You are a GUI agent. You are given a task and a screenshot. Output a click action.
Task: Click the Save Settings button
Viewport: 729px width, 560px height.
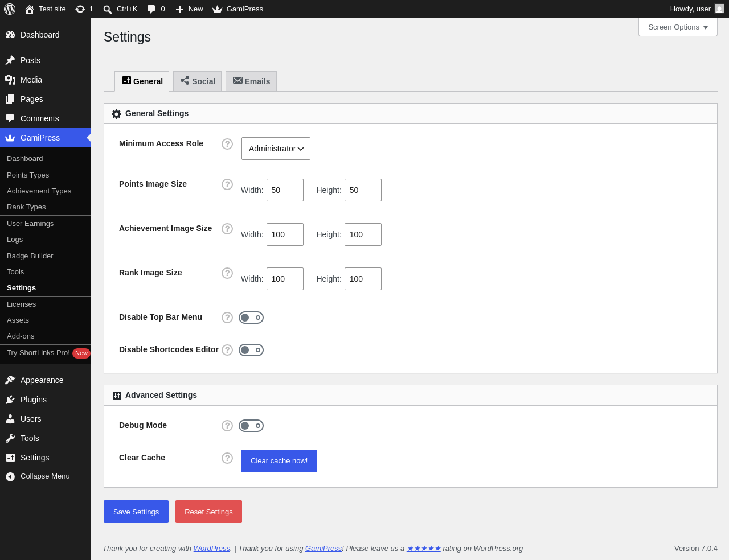tap(136, 512)
